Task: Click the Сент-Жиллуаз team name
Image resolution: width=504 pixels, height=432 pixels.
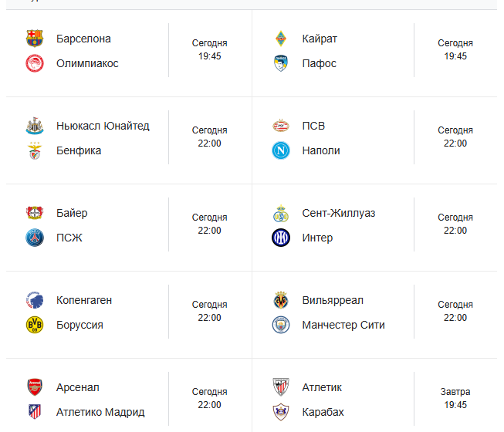Action: (x=339, y=213)
